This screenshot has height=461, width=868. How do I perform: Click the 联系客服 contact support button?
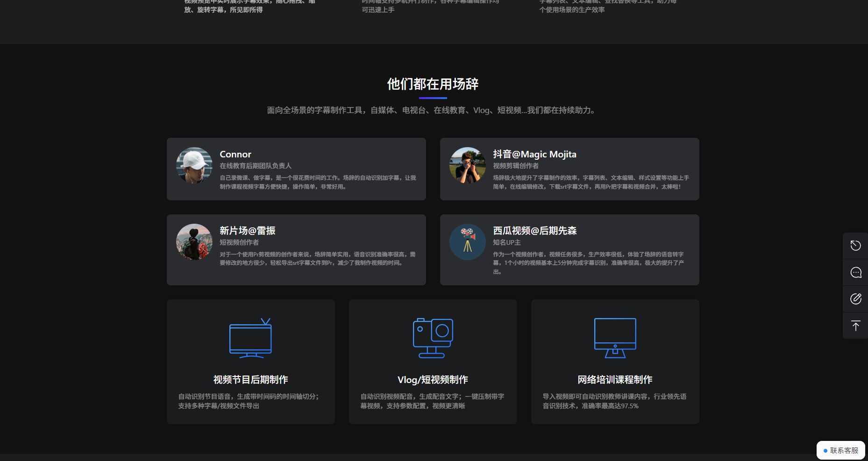pos(840,450)
